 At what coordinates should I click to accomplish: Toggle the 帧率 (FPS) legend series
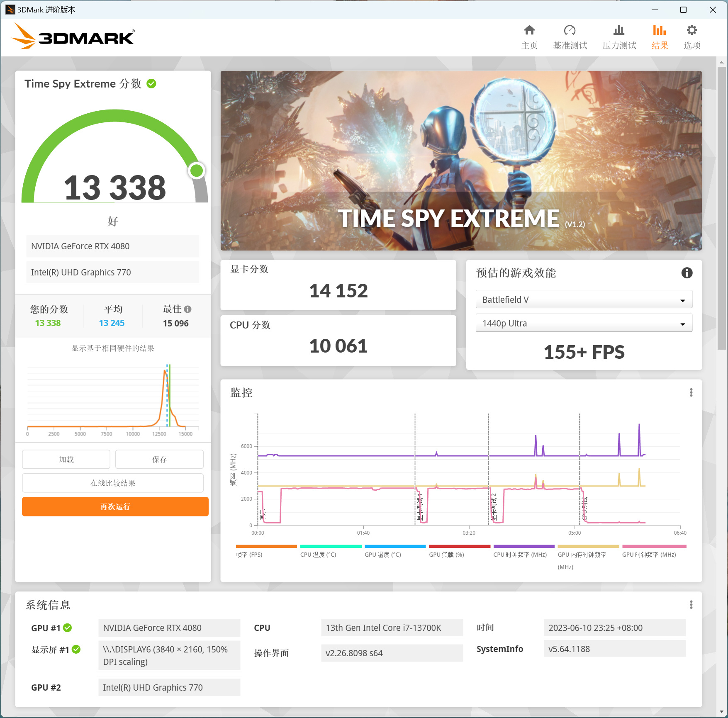[266, 552]
